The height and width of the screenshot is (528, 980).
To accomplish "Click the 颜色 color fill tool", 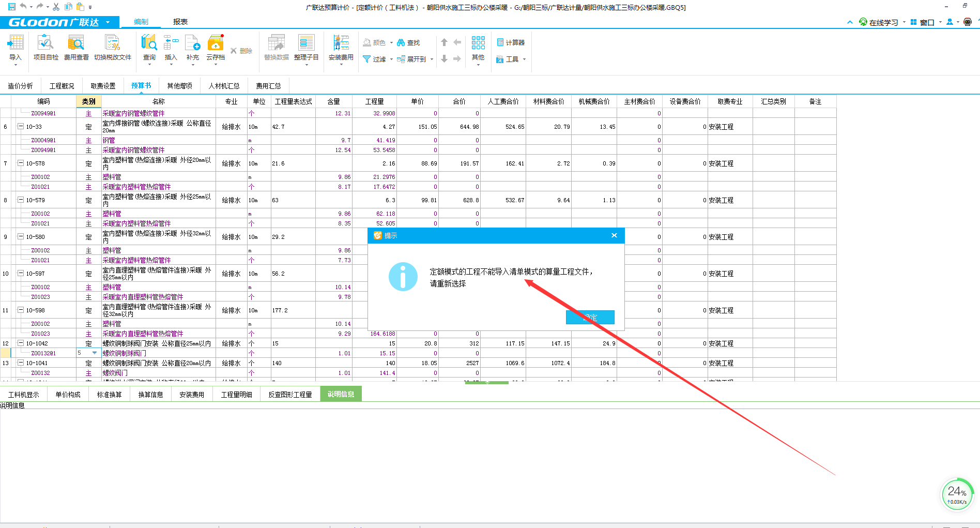I will pos(374,42).
